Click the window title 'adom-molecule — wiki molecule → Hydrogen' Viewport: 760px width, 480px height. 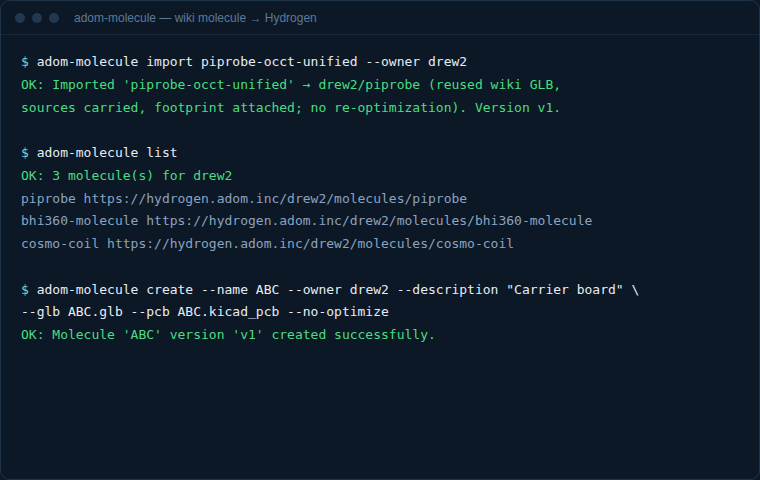195,18
